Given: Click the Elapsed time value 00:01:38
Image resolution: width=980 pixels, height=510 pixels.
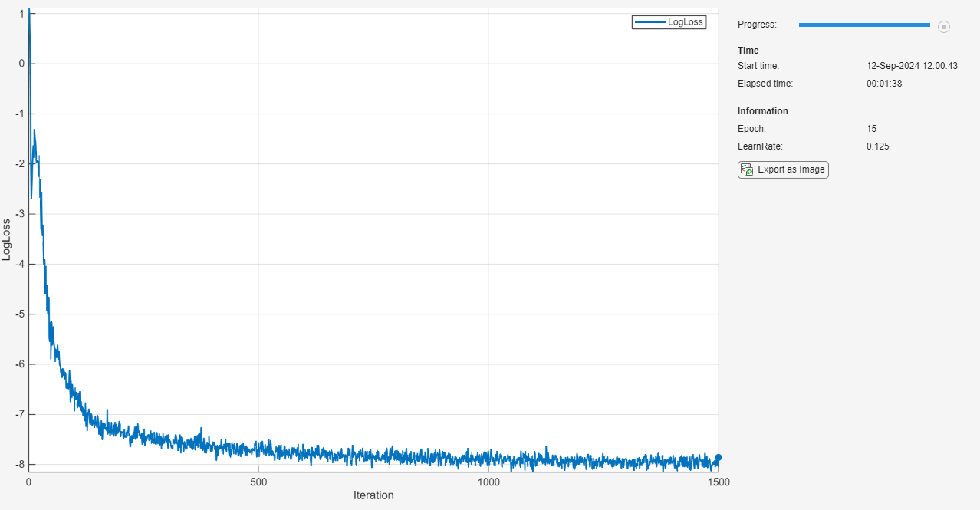Looking at the screenshot, I should click(x=884, y=83).
